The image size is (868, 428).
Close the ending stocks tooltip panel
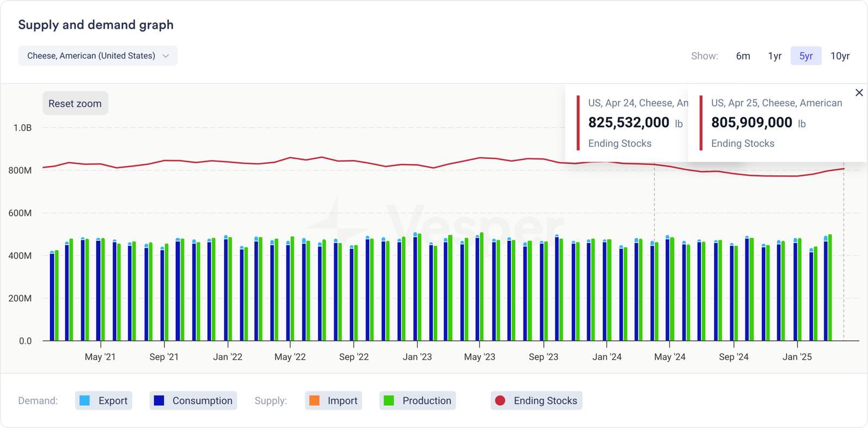click(859, 93)
